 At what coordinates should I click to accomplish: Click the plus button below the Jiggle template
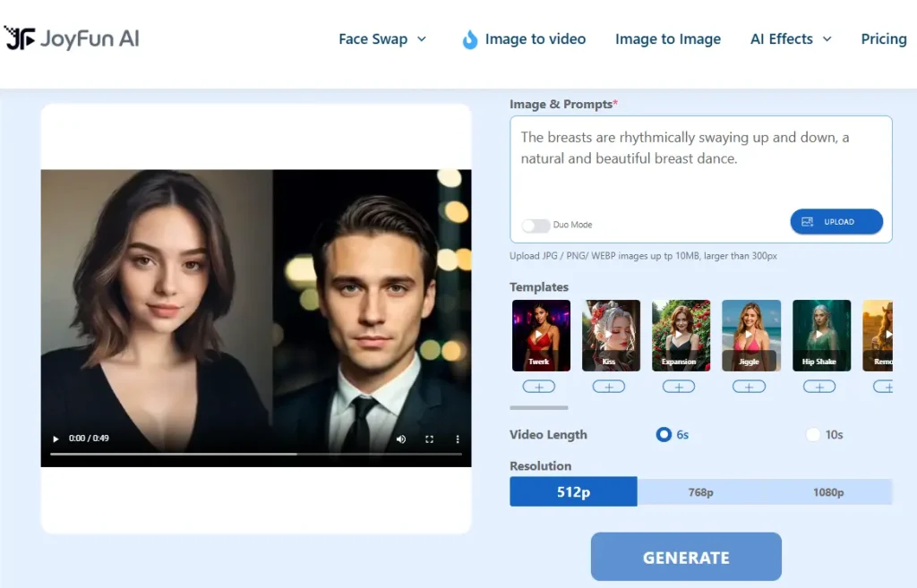click(x=750, y=387)
